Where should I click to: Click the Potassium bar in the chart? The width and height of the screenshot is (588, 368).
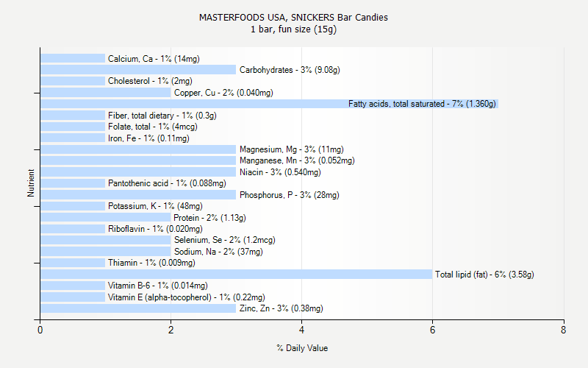click(73, 206)
